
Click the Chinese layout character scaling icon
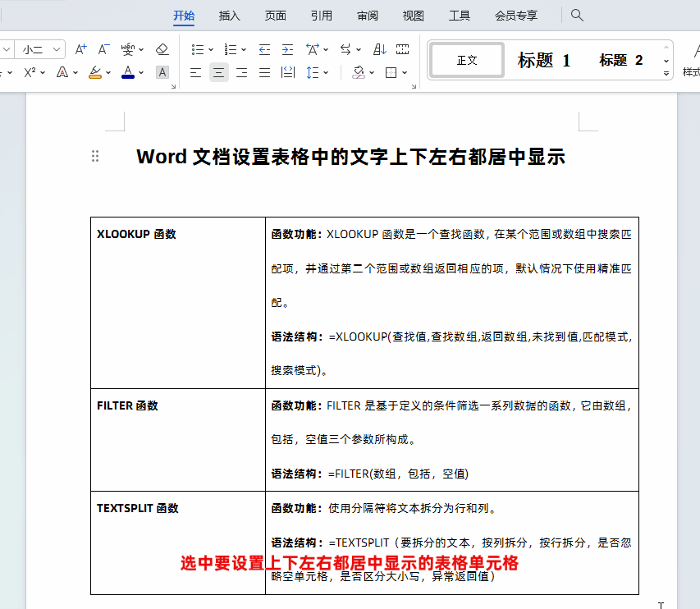coord(313,49)
